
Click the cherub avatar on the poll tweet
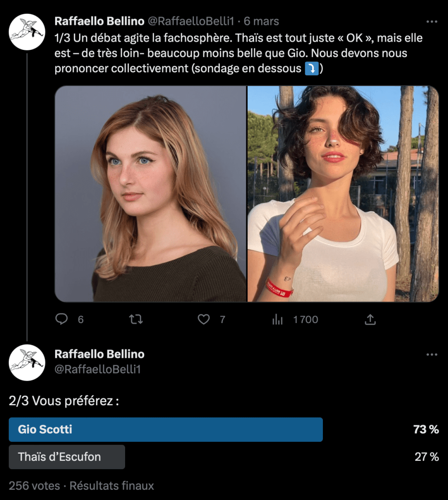(27, 362)
